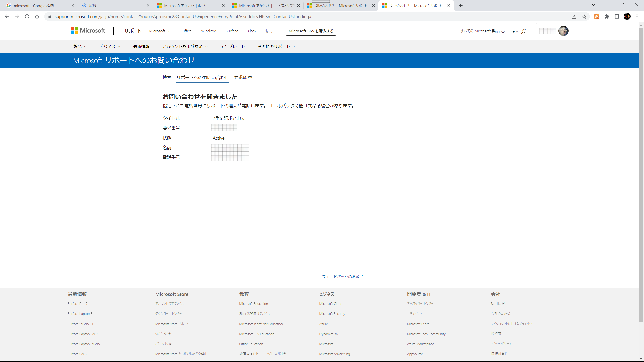Reload the current page
The width and height of the screenshot is (644, 362).
click(x=27, y=16)
